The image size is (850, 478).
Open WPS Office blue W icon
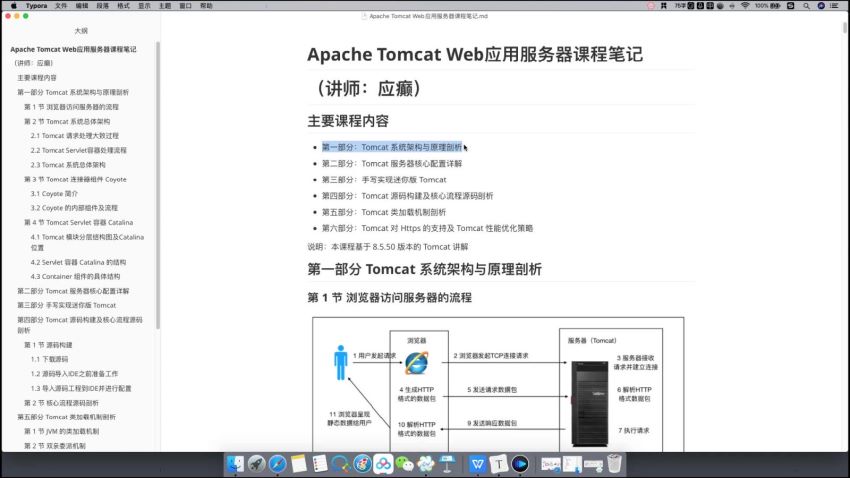coord(478,464)
